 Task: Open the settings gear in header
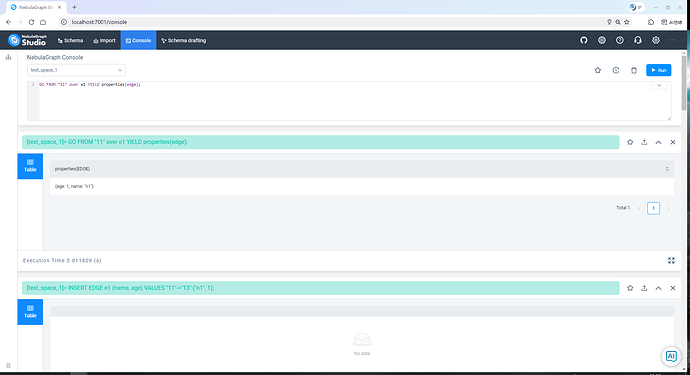point(656,40)
